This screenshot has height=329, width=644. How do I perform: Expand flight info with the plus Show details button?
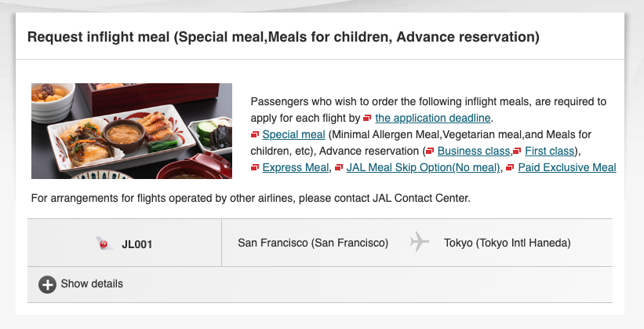48,284
